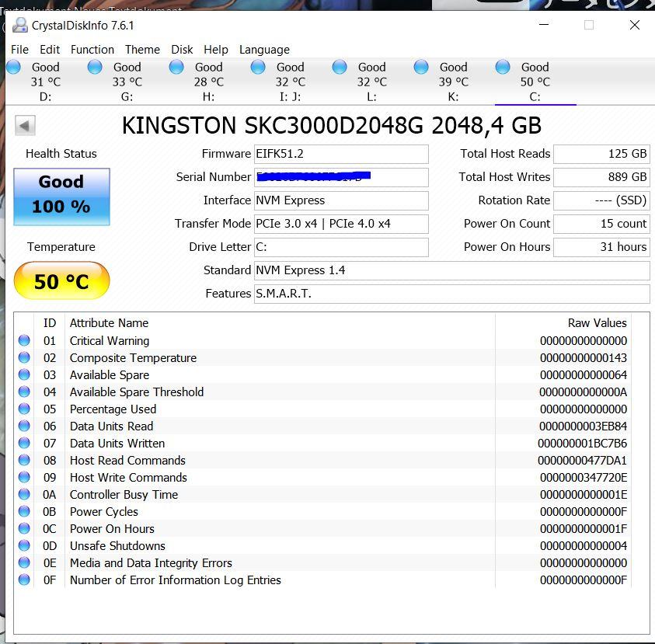
Task: Click the Total Host Writes label
Action: click(x=504, y=177)
